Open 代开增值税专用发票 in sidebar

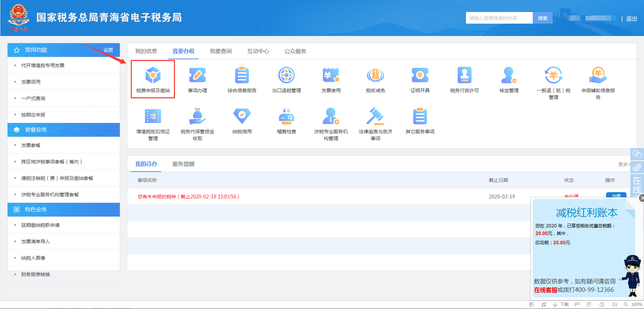click(x=43, y=65)
